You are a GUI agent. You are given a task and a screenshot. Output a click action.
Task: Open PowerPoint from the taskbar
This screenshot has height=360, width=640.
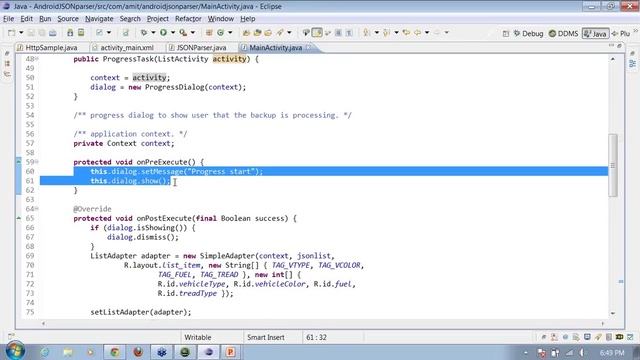click(x=230, y=352)
